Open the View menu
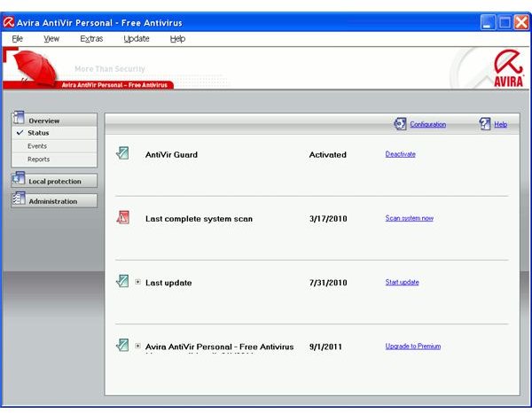532x413 pixels. [51, 39]
